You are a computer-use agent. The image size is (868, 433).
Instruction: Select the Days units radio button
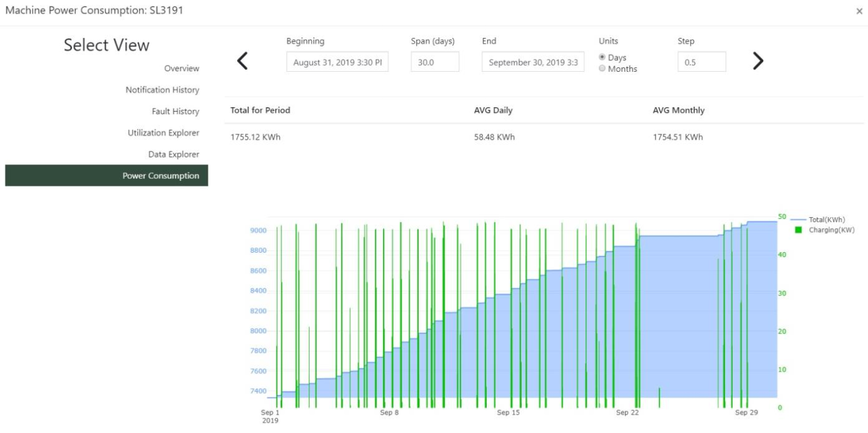coord(602,57)
